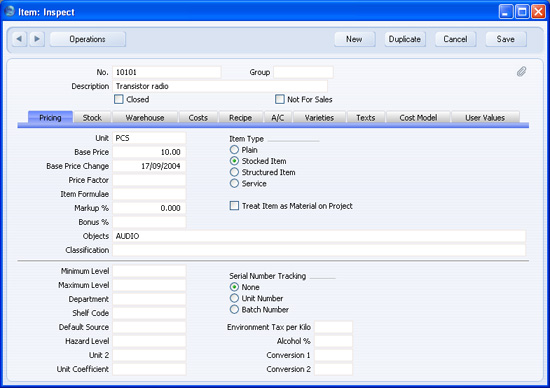
Task: Open the A/C tab
Action: click(278, 118)
